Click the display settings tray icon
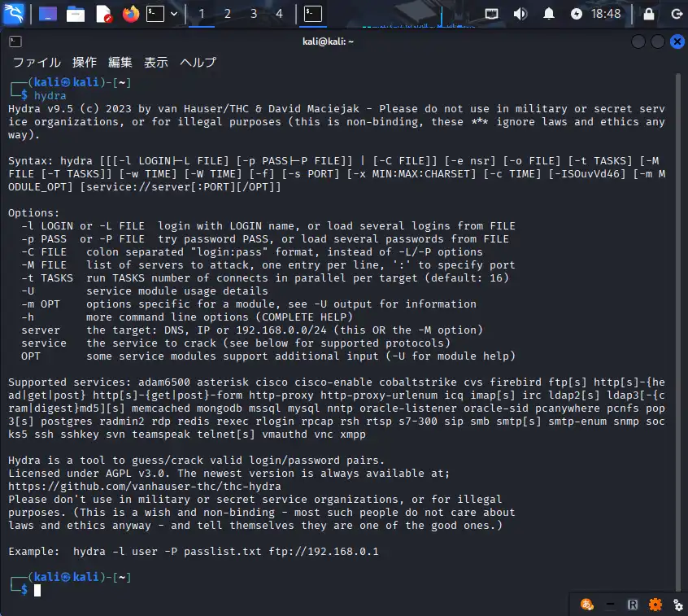Screen dimensions: 688x616 491,14
